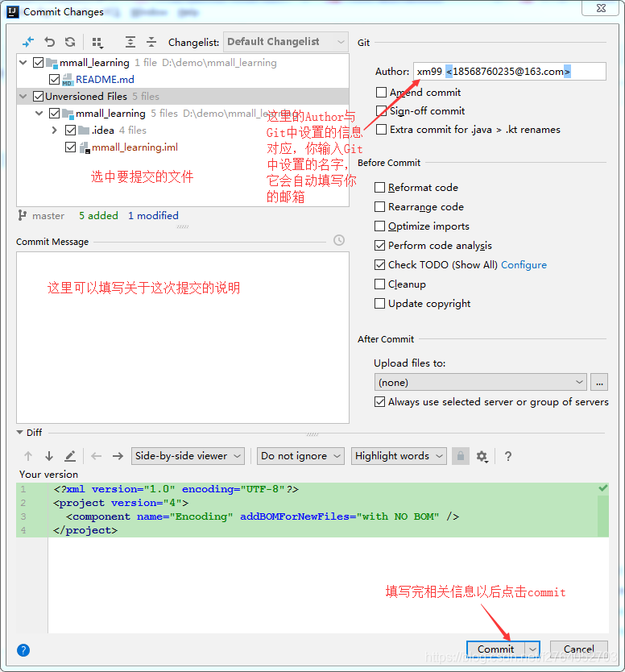Click in the Commit Message text area
625x672 pixels.
pos(183,338)
